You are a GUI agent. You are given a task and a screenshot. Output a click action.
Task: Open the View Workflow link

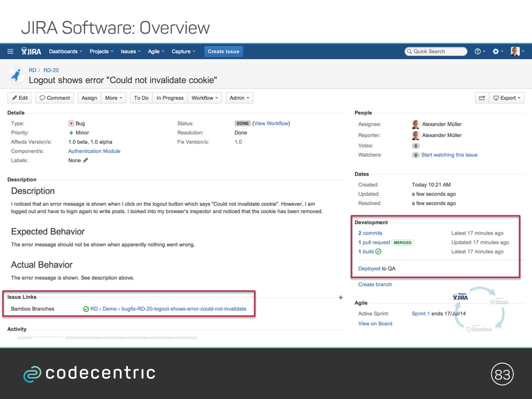(x=271, y=124)
